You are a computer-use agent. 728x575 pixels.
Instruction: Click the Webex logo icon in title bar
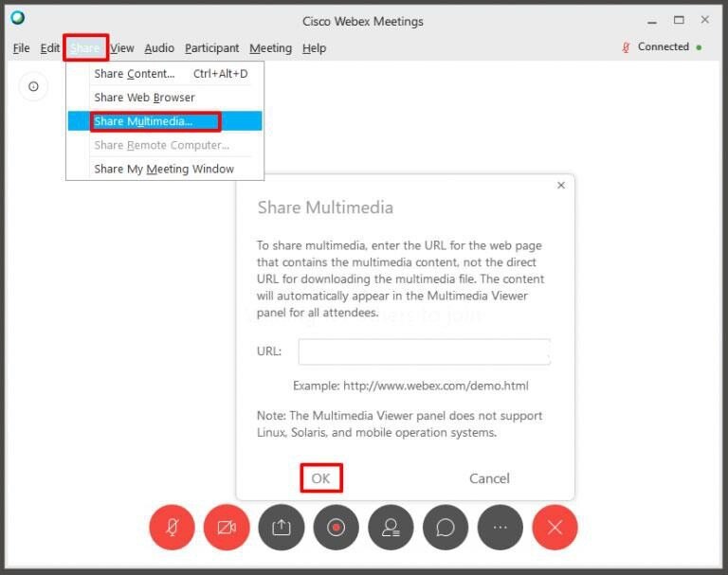18,18
